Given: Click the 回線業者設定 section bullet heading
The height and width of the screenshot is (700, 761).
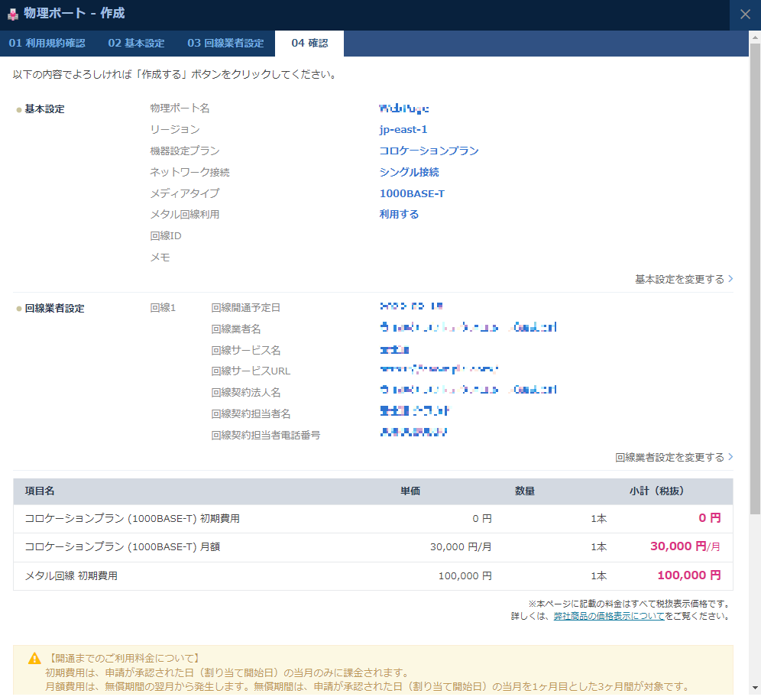Looking at the screenshot, I should [x=54, y=309].
